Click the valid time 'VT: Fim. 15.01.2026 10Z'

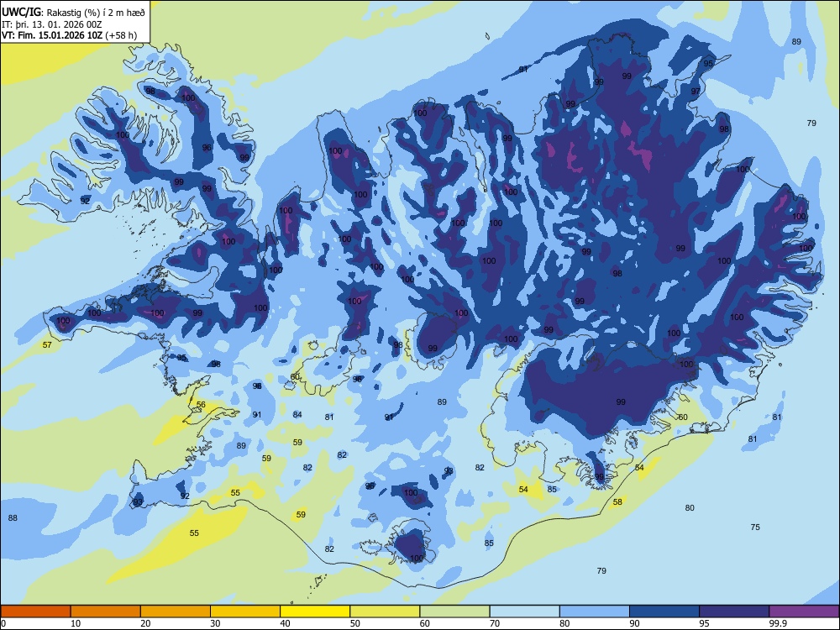52,35
